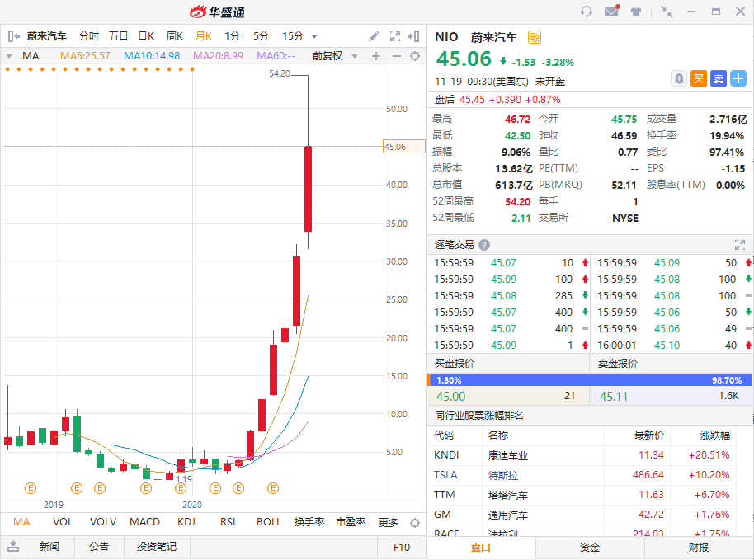Open MA indicator settings gear

(x=415, y=56)
